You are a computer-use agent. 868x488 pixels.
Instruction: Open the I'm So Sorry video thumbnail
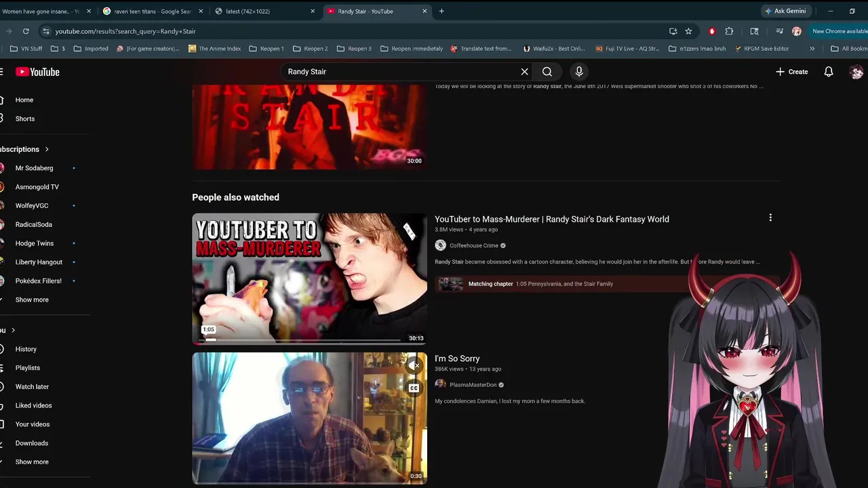point(309,418)
